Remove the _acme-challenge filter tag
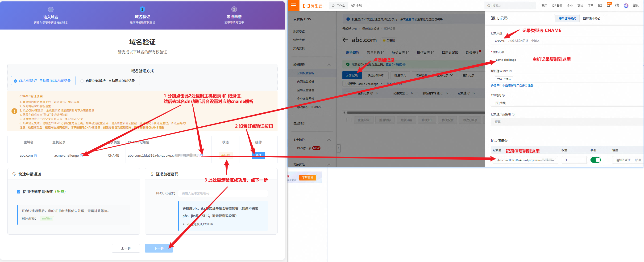This screenshot has width=644, height=262. [381, 84]
